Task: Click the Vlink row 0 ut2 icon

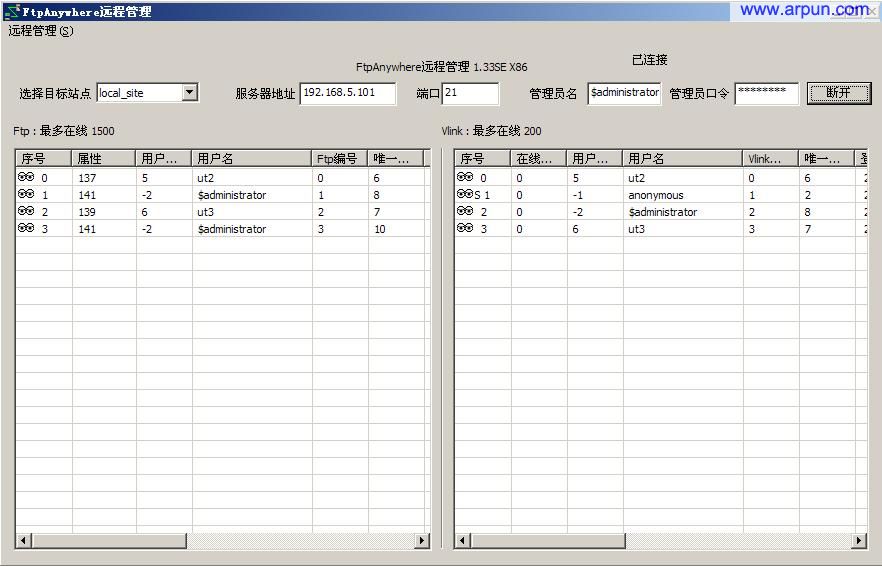Action: pyautogui.click(x=465, y=177)
